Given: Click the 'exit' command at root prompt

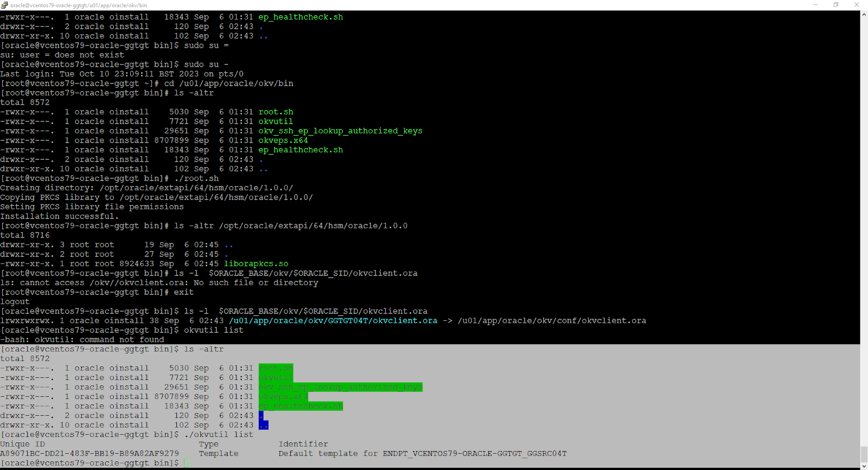Looking at the screenshot, I should pos(184,292).
